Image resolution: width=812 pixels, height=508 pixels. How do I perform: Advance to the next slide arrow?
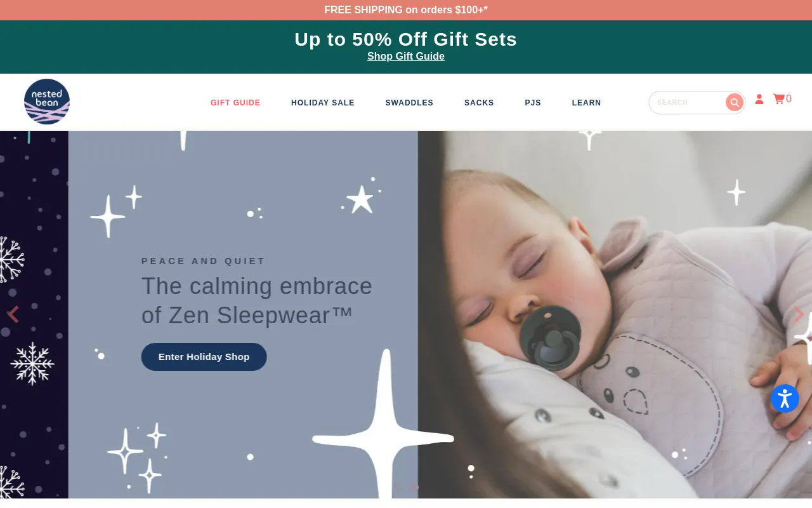pyautogui.click(x=799, y=314)
